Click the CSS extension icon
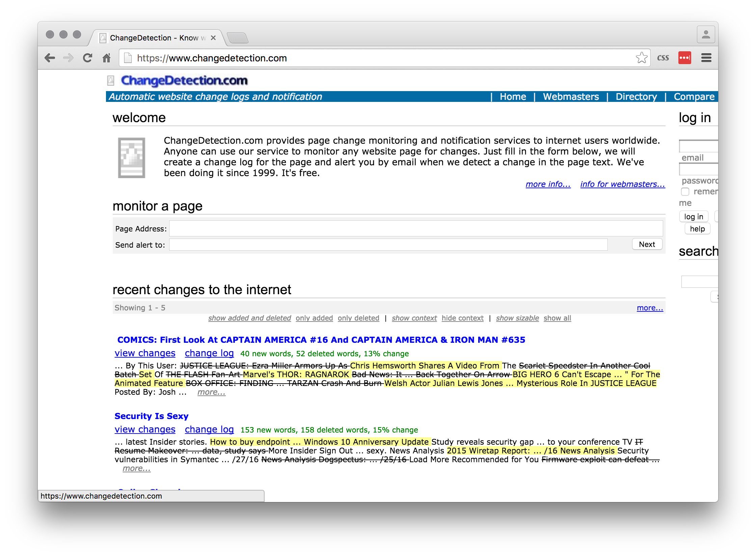Viewport: 756px width, 556px height. click(x=663, y=58)
